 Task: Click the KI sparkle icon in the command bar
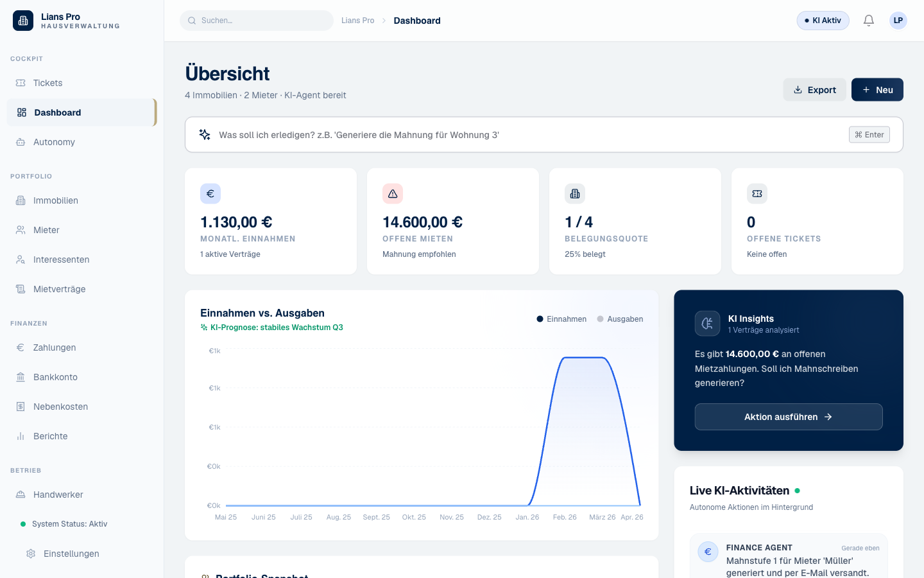tap(205, 134)
